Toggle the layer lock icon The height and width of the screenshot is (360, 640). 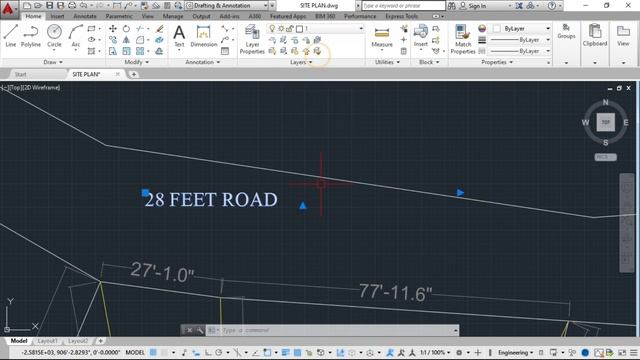[x=289, y=29]
